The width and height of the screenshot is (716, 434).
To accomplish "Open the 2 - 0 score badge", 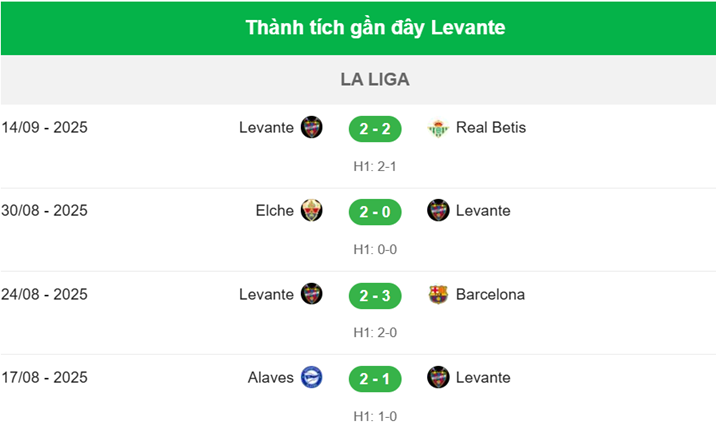I will [x=375, y=212].
